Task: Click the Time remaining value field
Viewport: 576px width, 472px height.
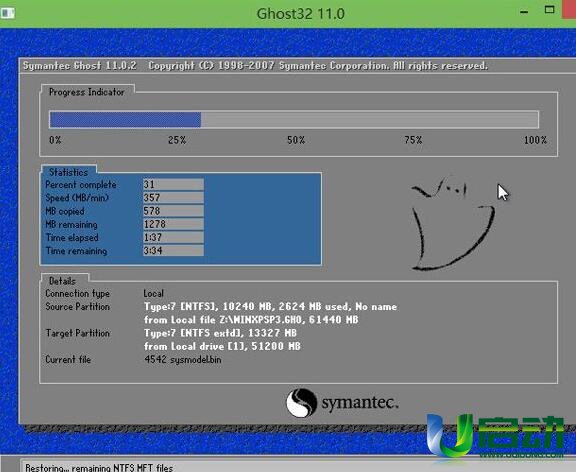Action: pos(173,251)
